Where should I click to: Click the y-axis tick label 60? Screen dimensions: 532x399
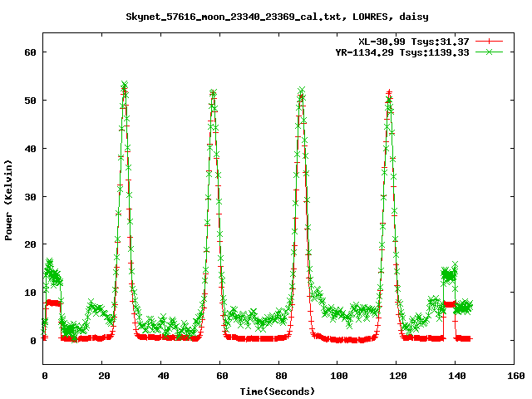(30, 52)
